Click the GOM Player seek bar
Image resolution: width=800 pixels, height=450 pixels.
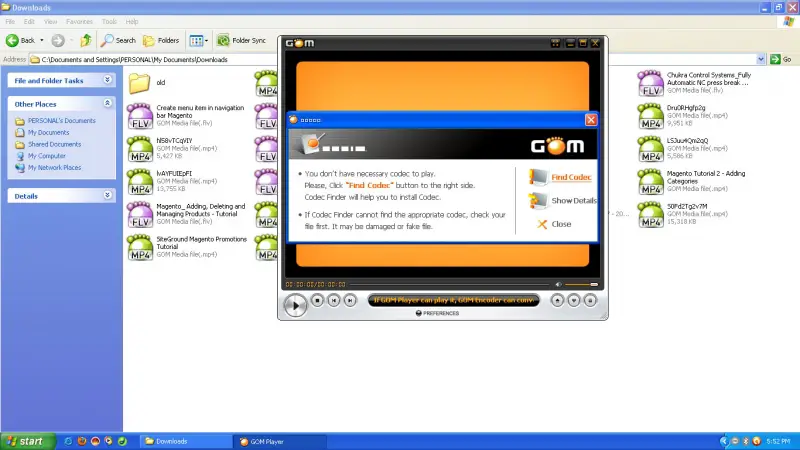pos(450,284)
